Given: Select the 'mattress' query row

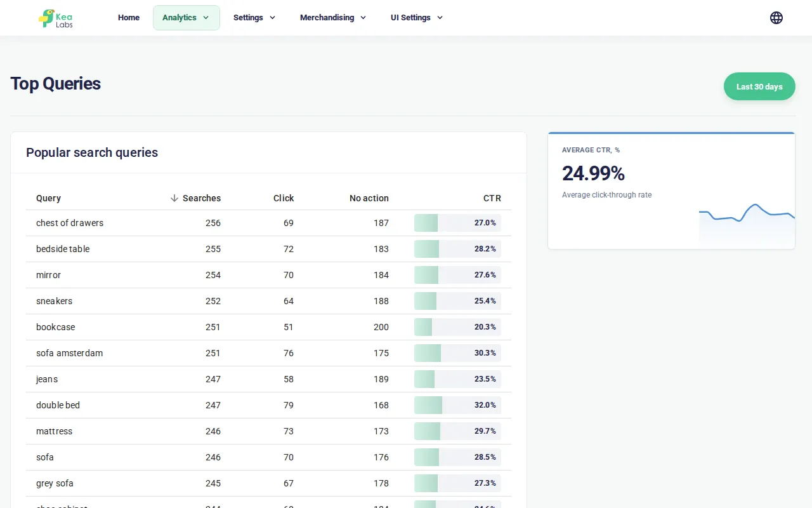Looking at the screenshot, I should [268, 431].
